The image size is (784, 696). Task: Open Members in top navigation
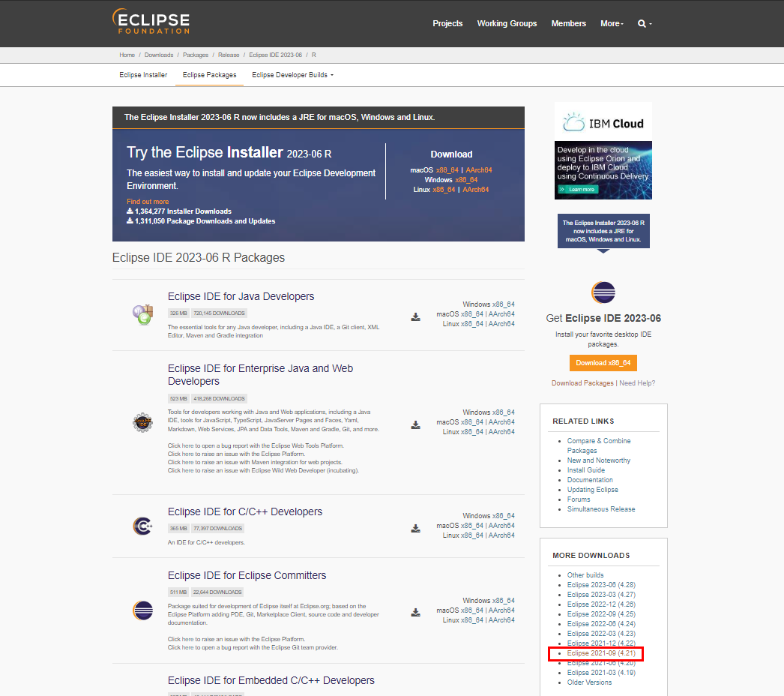[568, 23]
